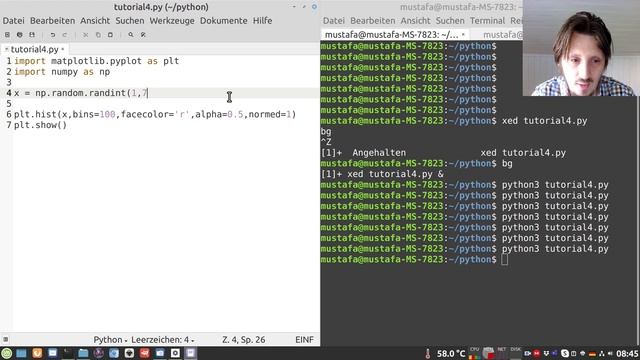The image size is (640, 360).
Task: Click the clock showing 08:45
Action: [x=627, y=353]
